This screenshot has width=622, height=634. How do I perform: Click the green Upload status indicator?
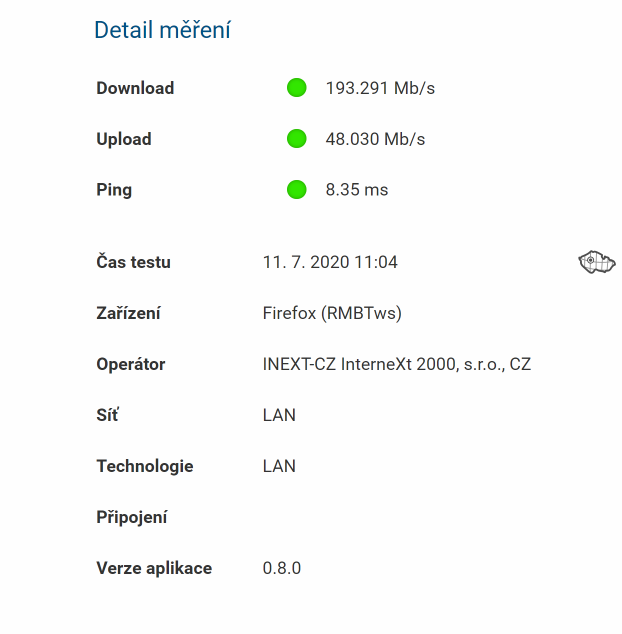tap(296, 139)
